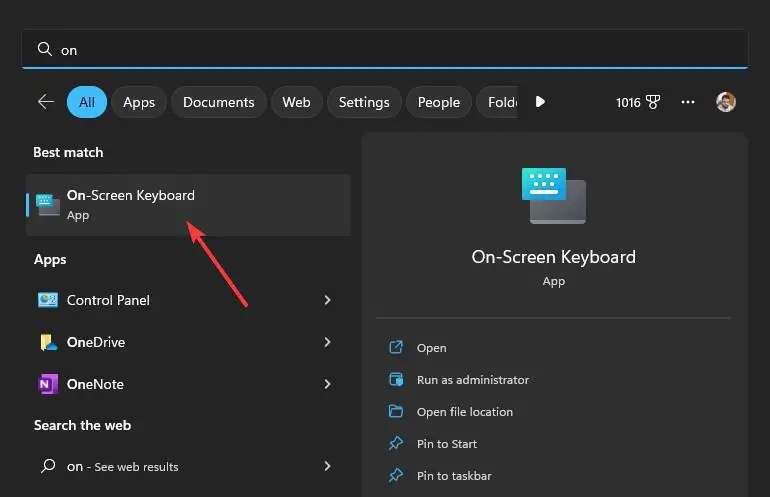
Task: Click the On-Screen Keyboard title in preview pane
Action: click(x=553, y=257)
